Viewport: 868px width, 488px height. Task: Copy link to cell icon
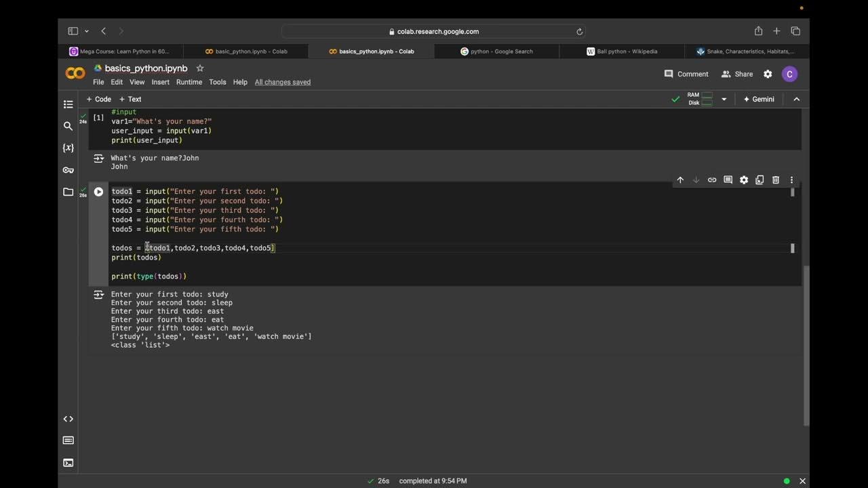point(712,180)
